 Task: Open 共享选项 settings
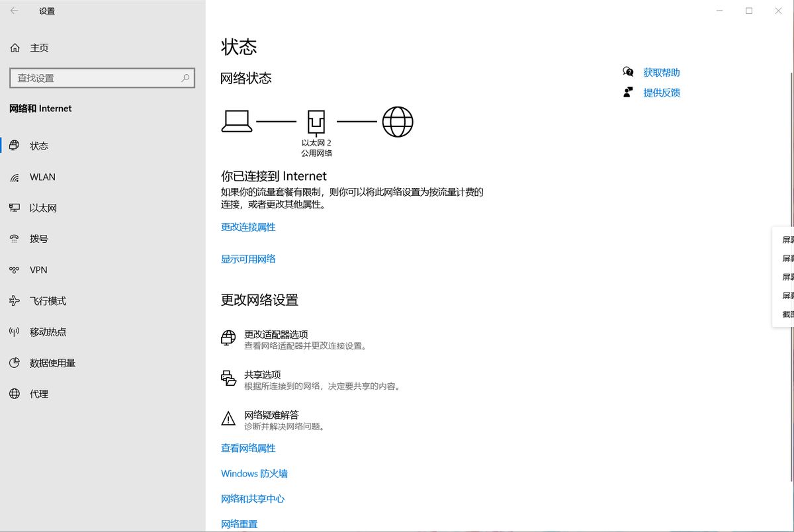[x=263, y=375]
